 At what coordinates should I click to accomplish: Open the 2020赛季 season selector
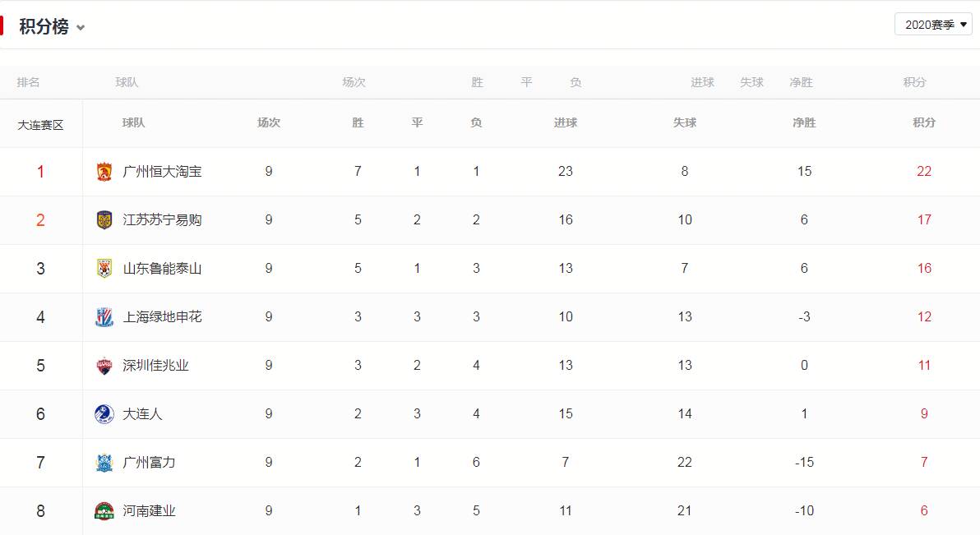(933, 24)
